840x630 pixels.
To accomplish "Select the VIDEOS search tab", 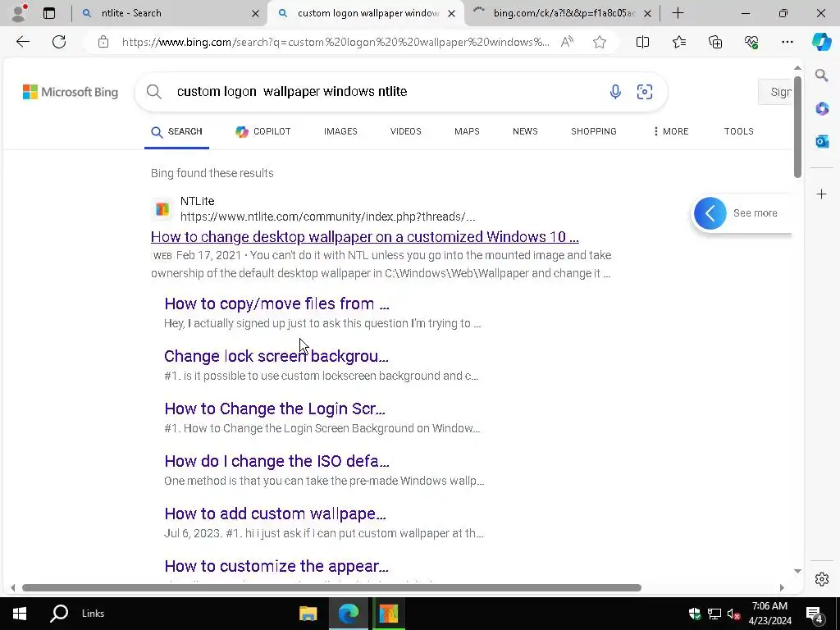I will pyautogui.click(x=405, y=131).
